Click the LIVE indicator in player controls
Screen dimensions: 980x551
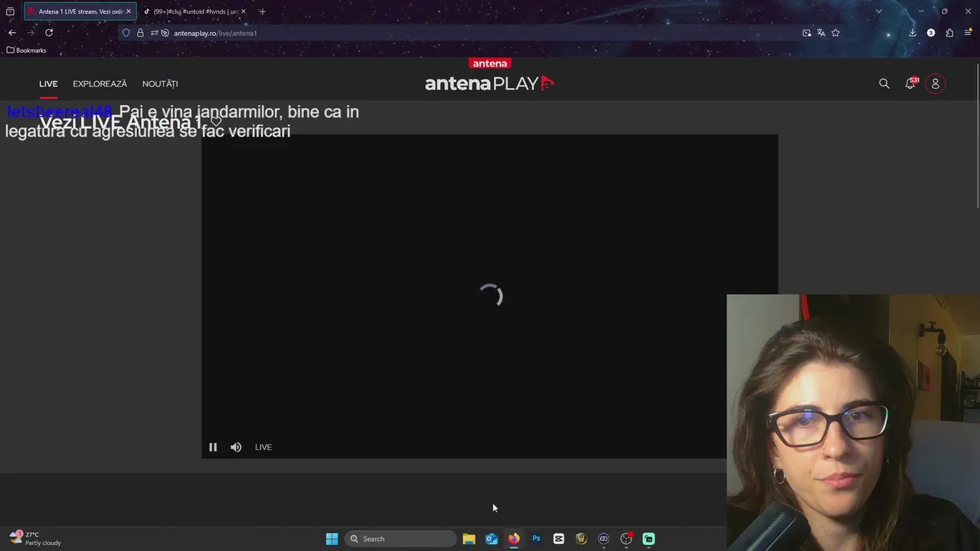click(x=263, y=447)
